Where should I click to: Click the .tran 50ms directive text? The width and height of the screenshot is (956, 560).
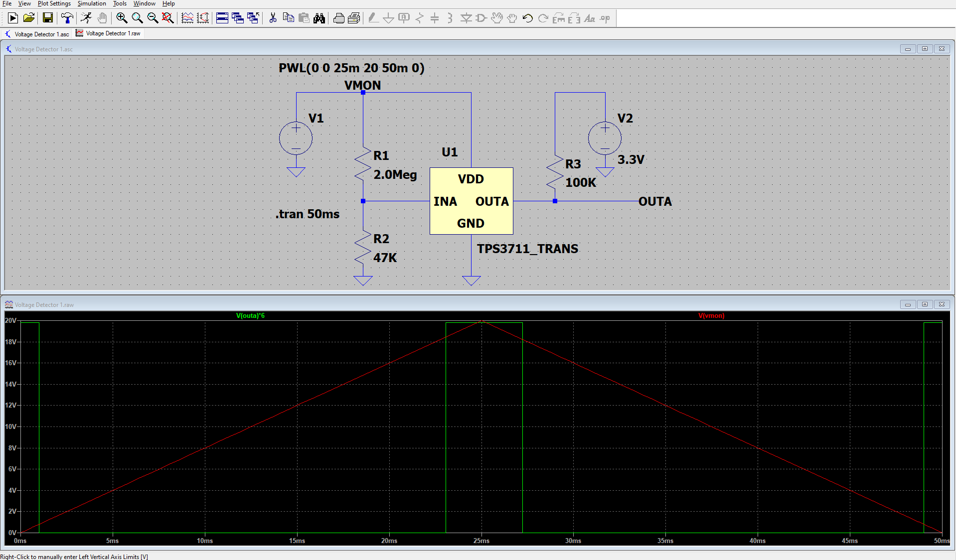click(308, 214)
